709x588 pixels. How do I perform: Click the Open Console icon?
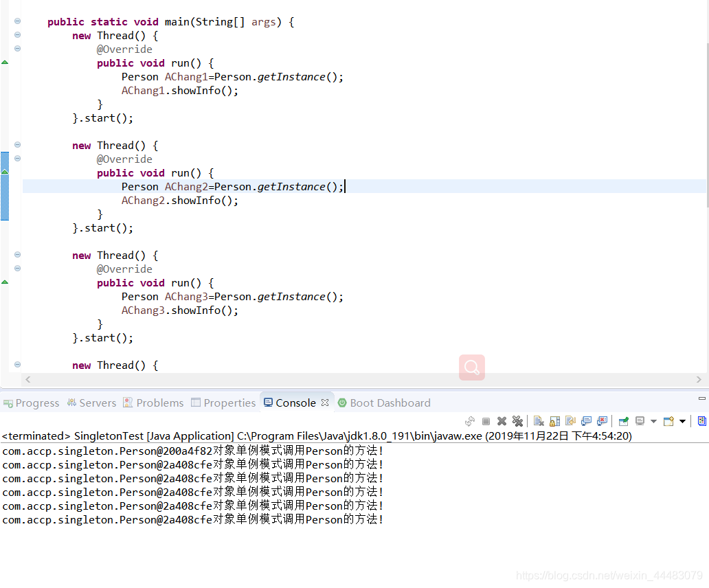pyautogui.click(x=668, y=421)
